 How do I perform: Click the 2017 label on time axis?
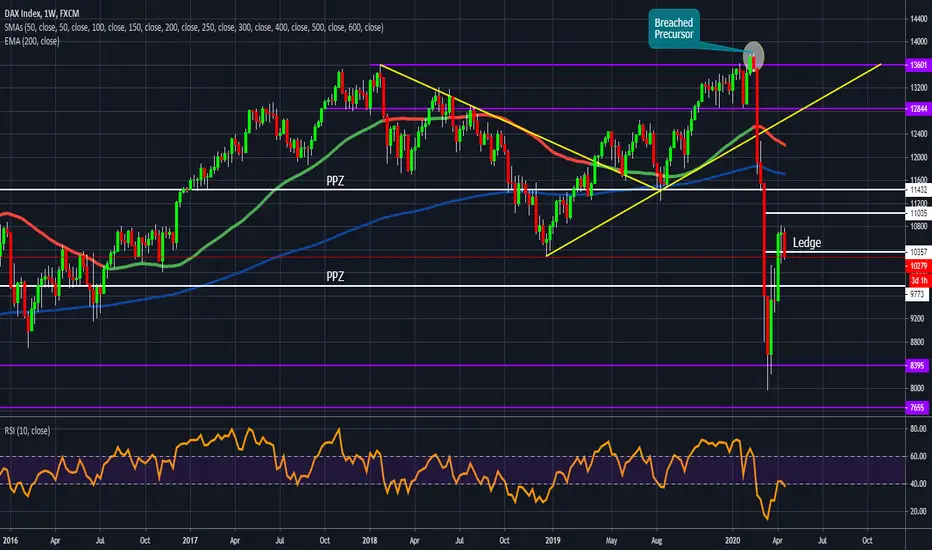pos(190,540)
